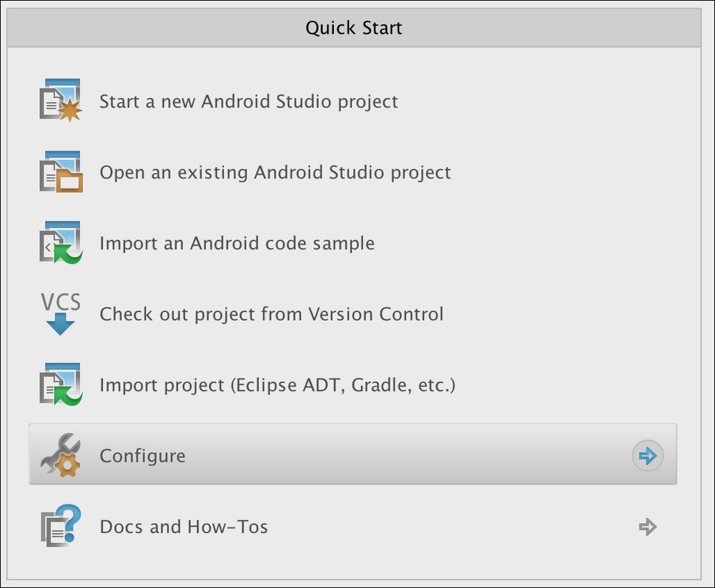Screen dimensions: 715x588
Task: Select Import project (Eclipse ADT, Gradle, etc.)
Action: [277, 385]
